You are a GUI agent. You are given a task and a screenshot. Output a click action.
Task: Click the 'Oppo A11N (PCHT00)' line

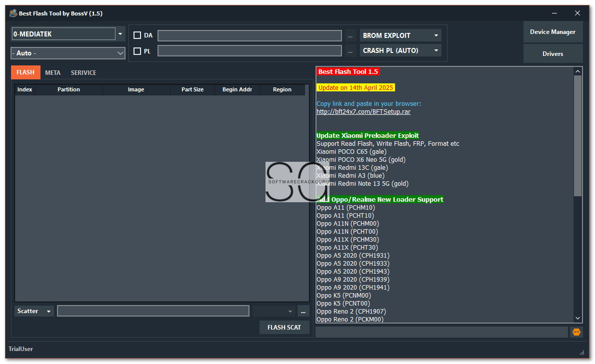[347, 231]
